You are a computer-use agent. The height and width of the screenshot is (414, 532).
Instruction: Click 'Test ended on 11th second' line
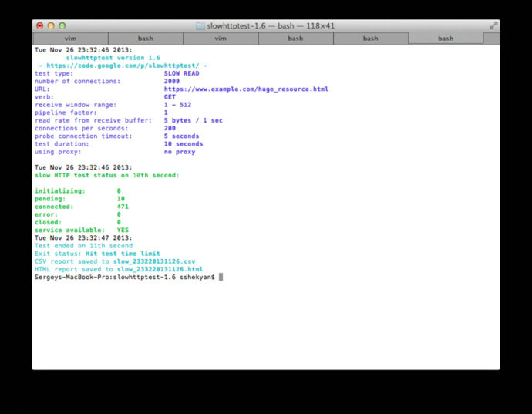83,246
